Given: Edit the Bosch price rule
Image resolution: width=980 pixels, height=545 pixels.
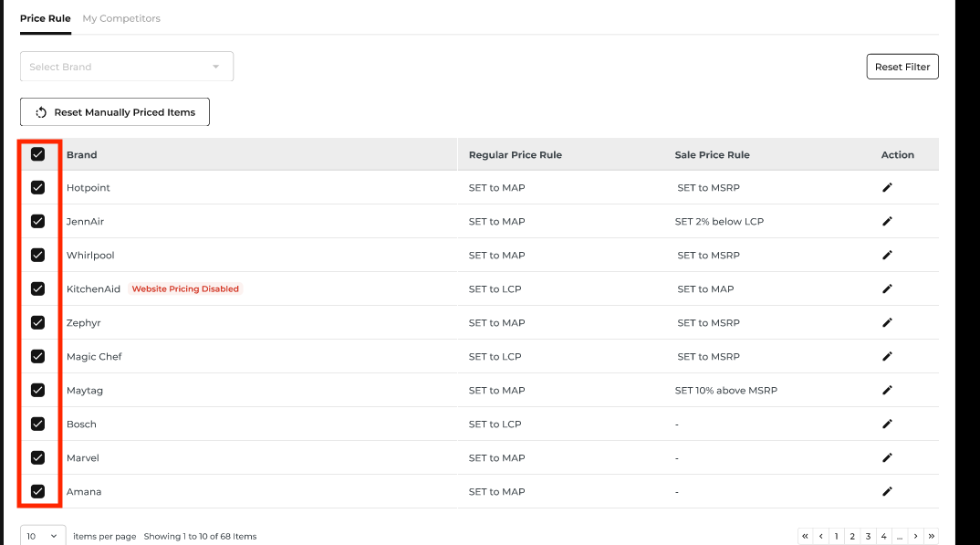Looking at the screenshot, I should coord(887,424).
